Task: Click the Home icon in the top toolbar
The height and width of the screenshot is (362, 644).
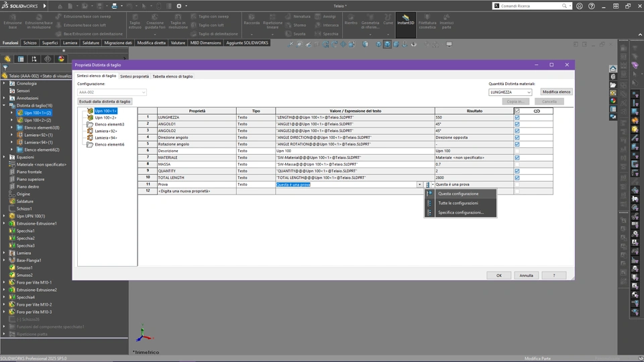Action: click(x=60, y=6)
